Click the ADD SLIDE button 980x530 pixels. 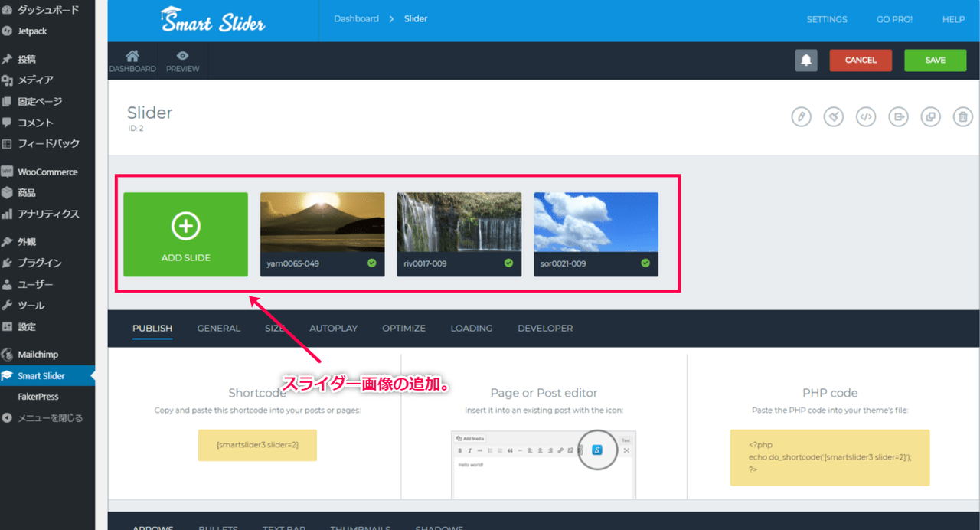pos(186,234)
